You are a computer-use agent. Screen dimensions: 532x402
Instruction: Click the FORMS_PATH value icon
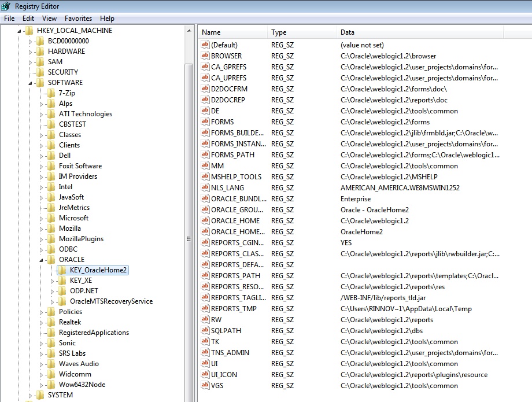(205, 154)
